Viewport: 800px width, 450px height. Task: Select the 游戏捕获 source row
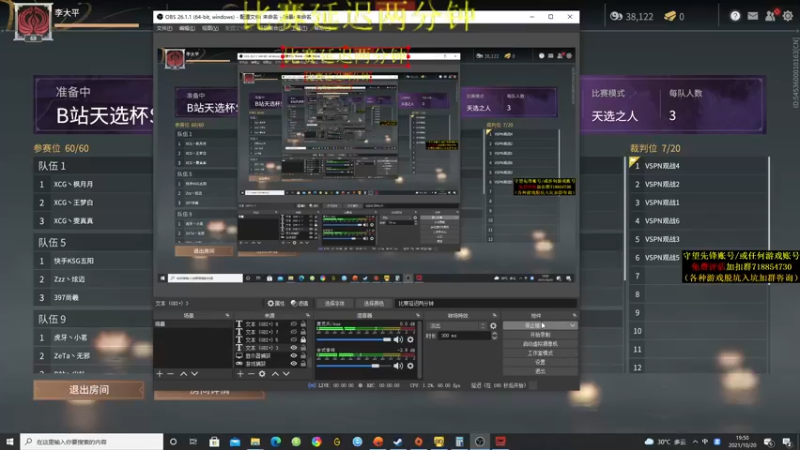pos(272,364)
